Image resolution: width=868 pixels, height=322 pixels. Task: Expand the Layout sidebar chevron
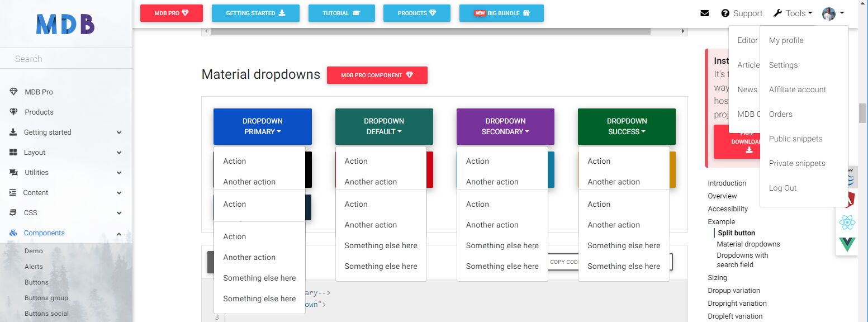(x=119, y=153)
